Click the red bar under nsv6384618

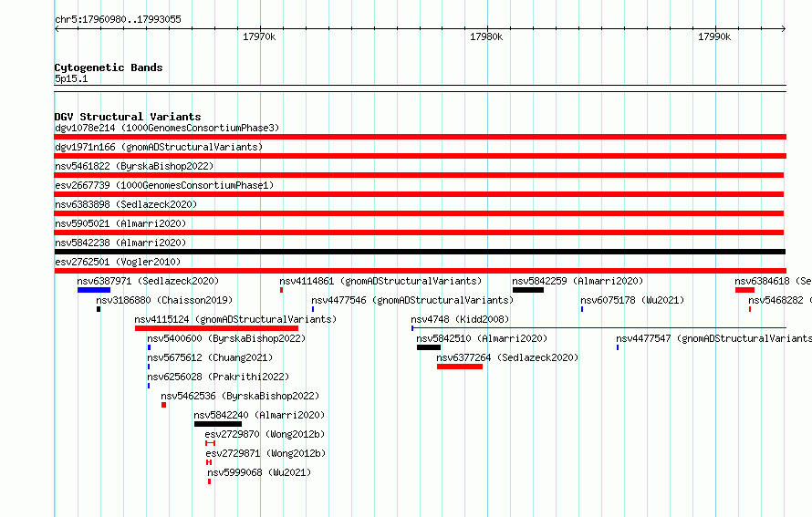(744, 290)
